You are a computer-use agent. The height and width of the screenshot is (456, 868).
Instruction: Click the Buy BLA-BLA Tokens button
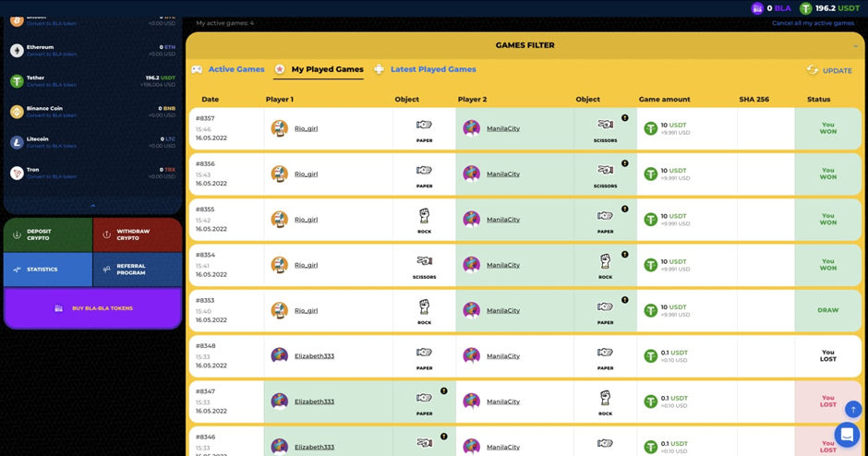point(93,308)
